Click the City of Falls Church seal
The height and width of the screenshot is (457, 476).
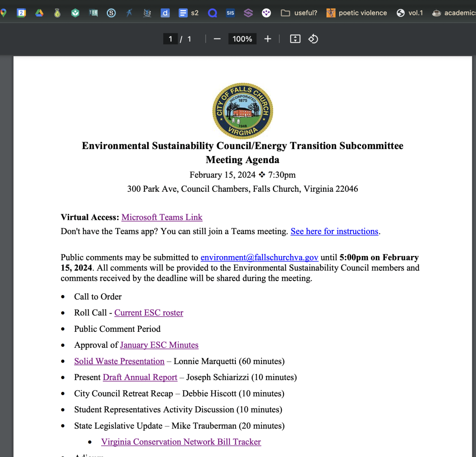(x=243, y=111)
